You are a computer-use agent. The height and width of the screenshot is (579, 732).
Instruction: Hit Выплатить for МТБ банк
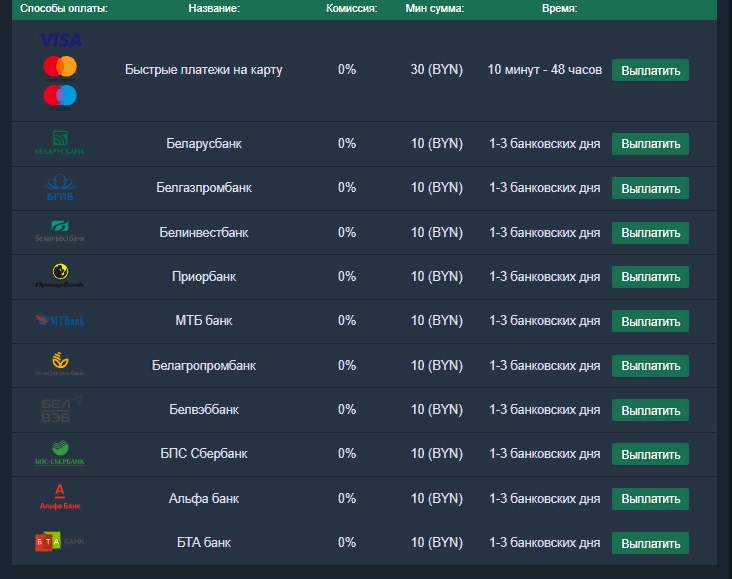(650, 321)
